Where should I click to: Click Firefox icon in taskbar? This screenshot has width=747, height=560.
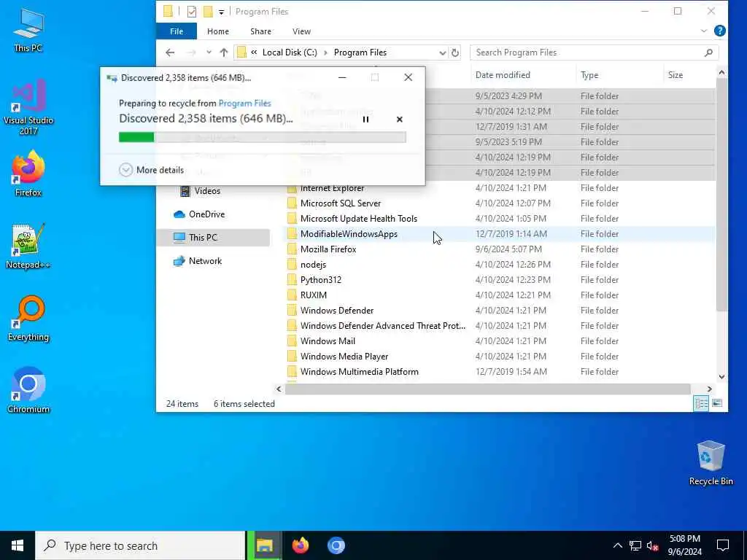(300, 545)
